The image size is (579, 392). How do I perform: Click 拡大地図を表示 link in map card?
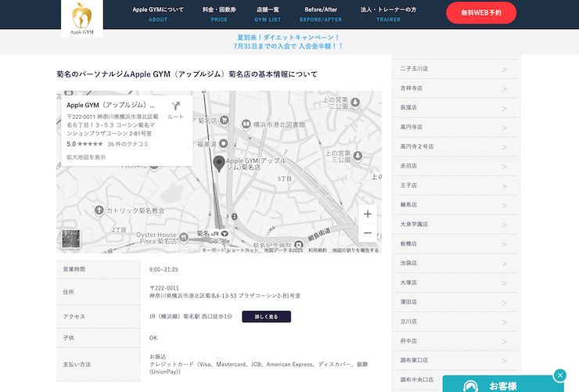click(86, 157)
